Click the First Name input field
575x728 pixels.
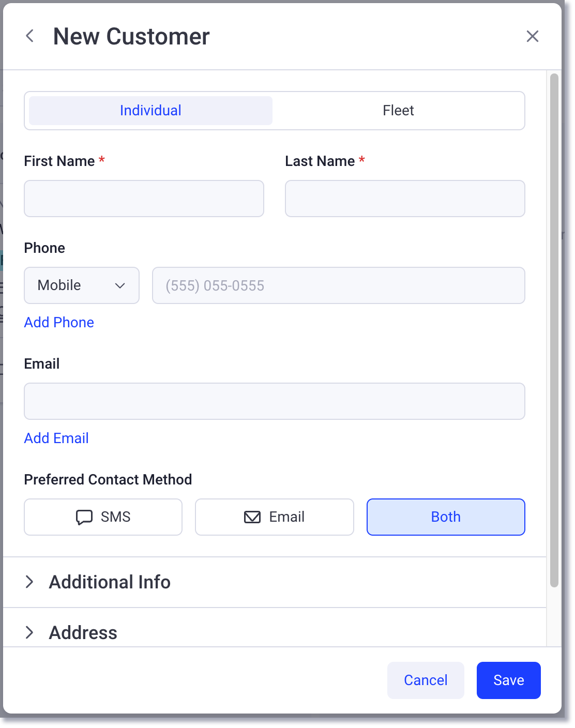[144, 199]
